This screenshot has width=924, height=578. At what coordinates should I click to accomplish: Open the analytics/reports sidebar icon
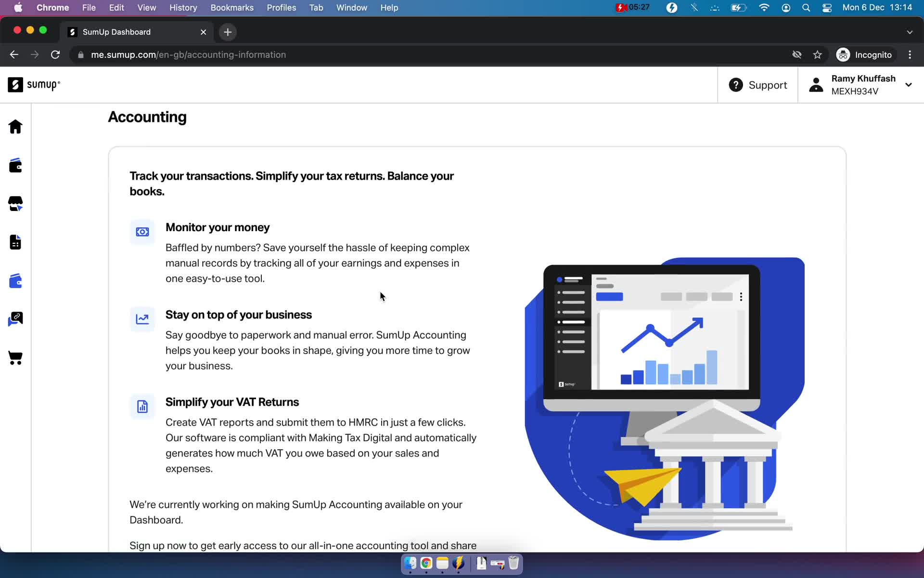click(15, 242)
